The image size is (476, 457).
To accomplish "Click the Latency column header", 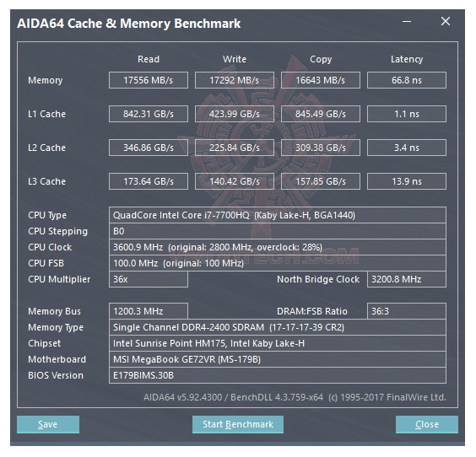I will tap(407, 59).
